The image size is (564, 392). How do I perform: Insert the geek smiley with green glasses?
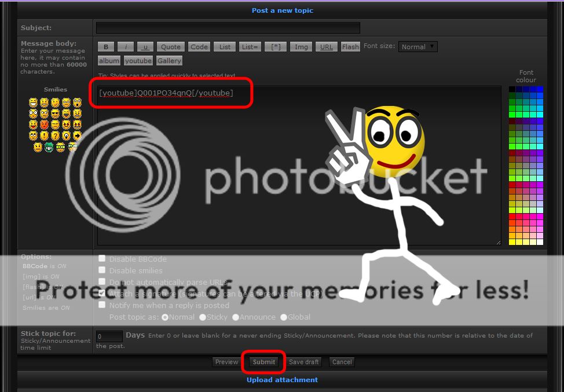[x=60, y=147]
